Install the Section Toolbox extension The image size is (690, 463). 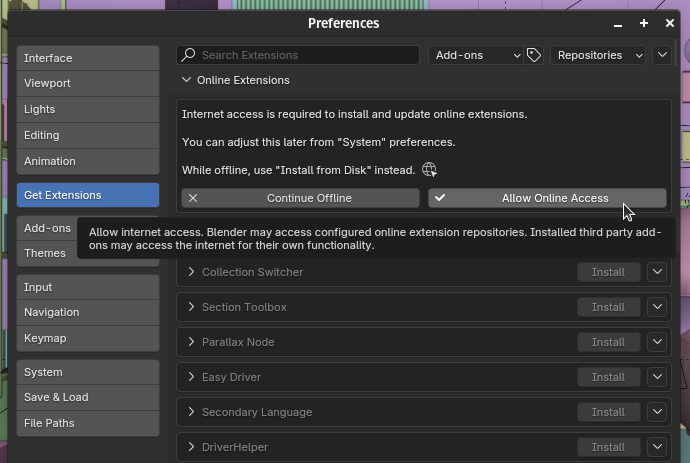coord(608,307)
